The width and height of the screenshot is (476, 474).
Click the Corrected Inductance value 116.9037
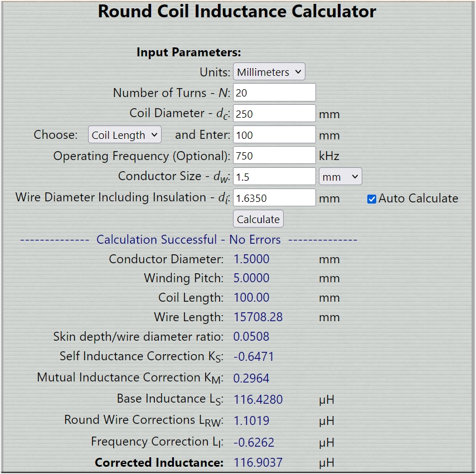pyautogui.click(x=258, y=463)
